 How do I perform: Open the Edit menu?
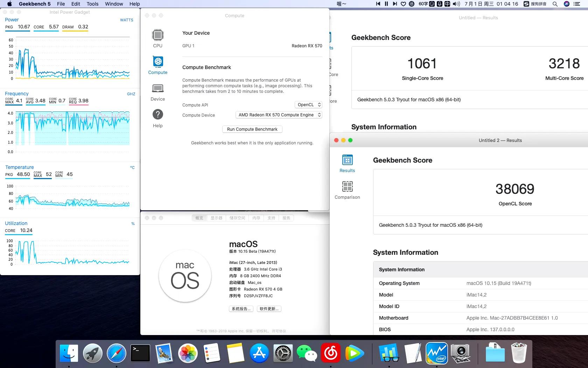(76, 4)
